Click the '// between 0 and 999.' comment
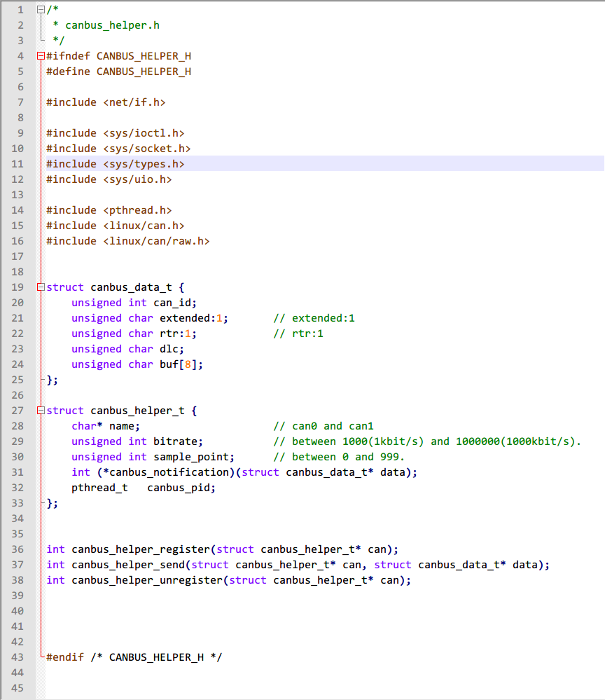 coord(339,457)
